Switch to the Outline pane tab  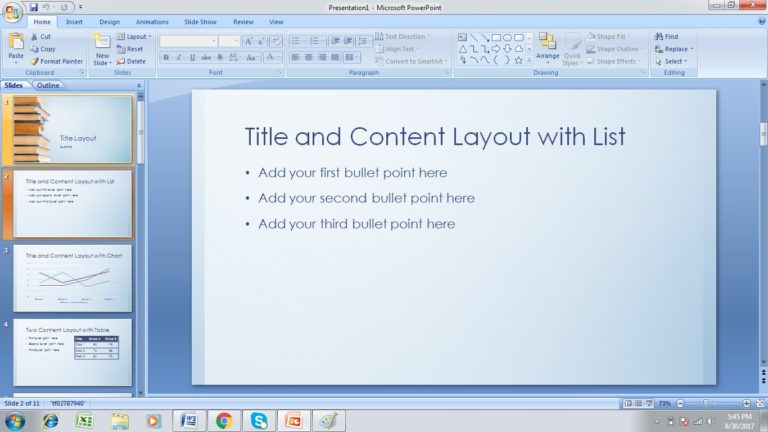(x=48, y=85)
